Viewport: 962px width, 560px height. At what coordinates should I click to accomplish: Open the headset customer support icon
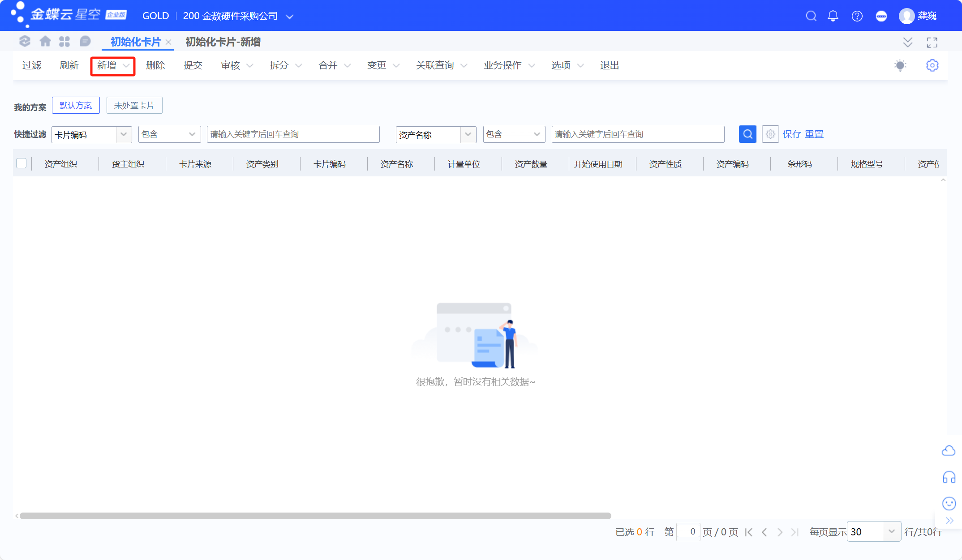949,477
